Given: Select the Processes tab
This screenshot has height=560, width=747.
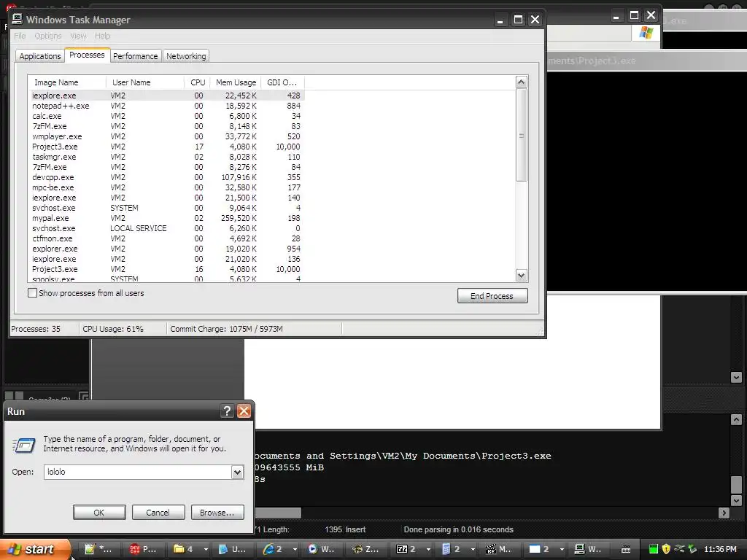Looking at the screenshot, I should click(x=87, y=55).
